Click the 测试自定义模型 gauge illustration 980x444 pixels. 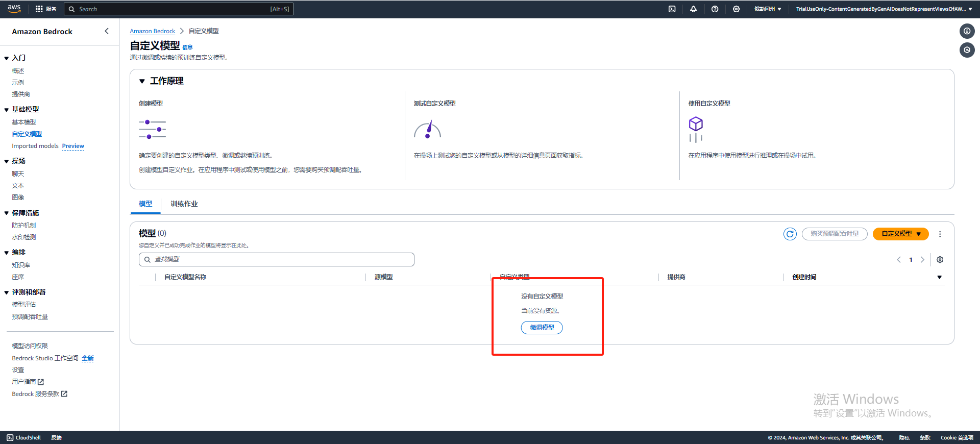(427, 130)
